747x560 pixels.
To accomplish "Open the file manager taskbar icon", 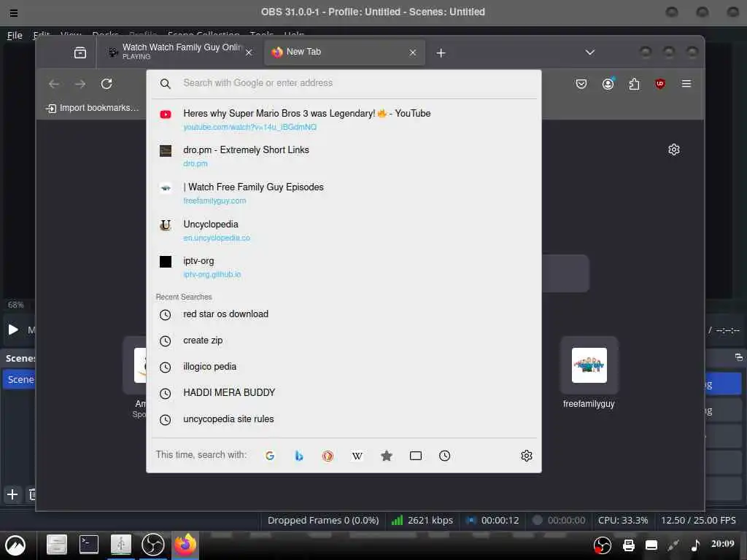I will (x=57, y=545).
